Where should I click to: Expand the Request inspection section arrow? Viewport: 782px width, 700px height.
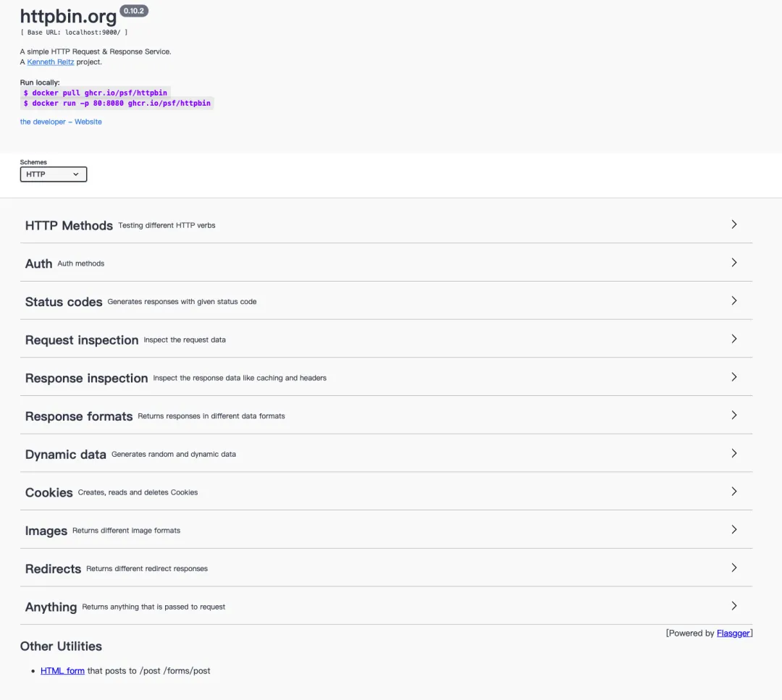(x=733, y=339)
